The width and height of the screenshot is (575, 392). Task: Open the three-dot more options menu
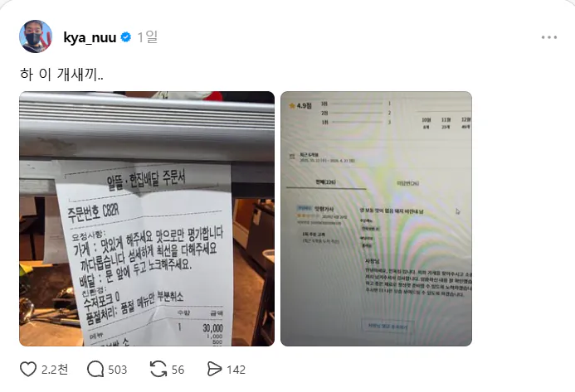tap(549, 37)
